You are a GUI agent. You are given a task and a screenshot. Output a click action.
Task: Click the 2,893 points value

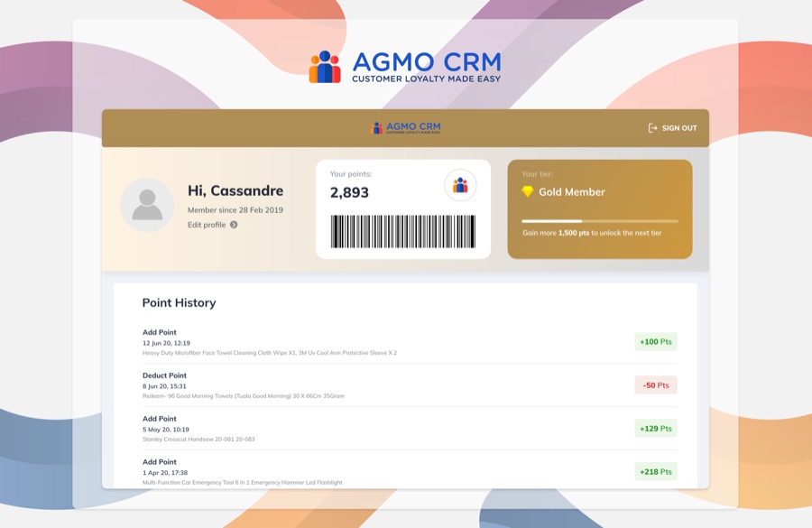pos(349,193)
